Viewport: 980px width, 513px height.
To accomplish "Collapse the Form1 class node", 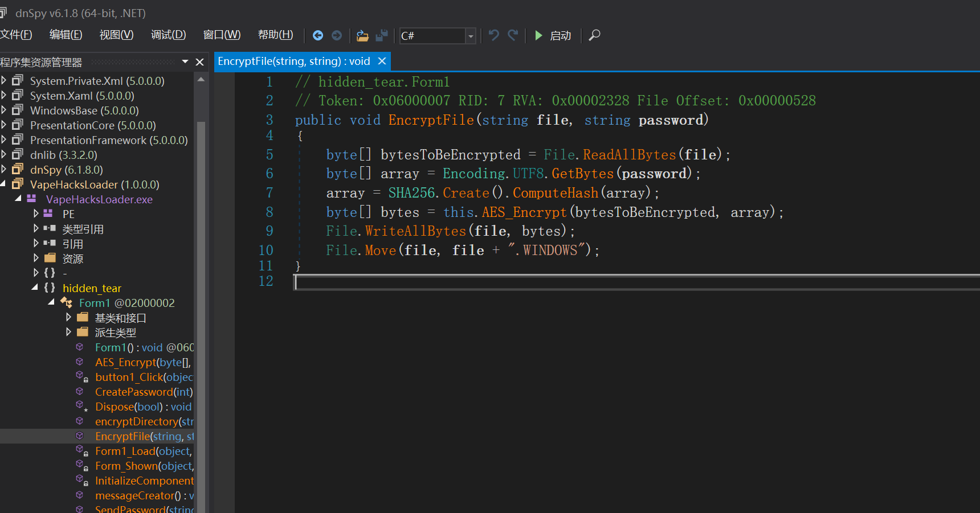I will click(51, 302).
